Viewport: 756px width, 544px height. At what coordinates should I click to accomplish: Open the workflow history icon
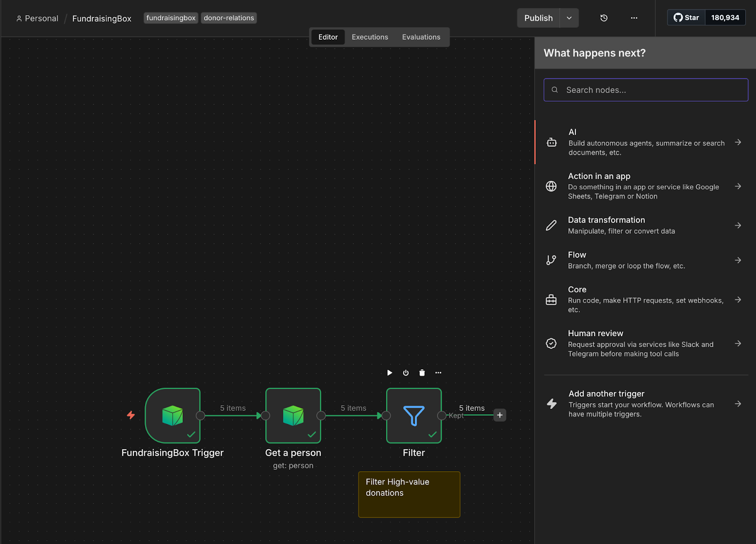(x=604, y=18)
